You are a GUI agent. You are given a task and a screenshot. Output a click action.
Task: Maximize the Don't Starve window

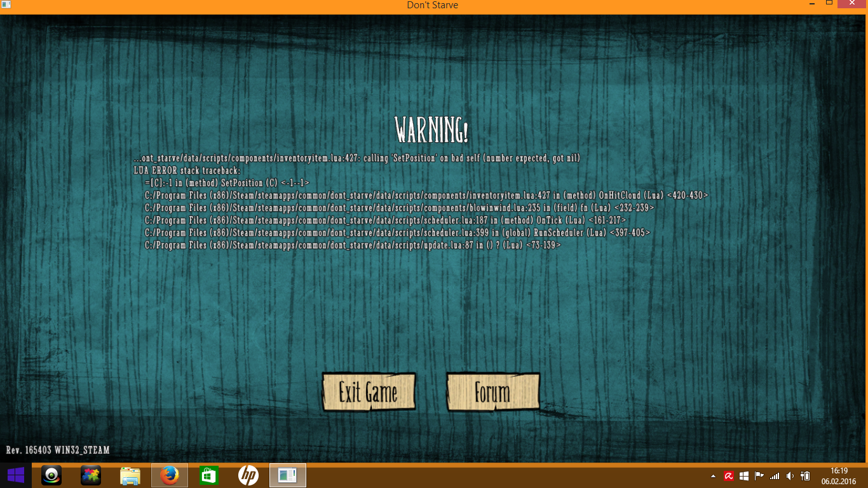click(x=829, y=4)
